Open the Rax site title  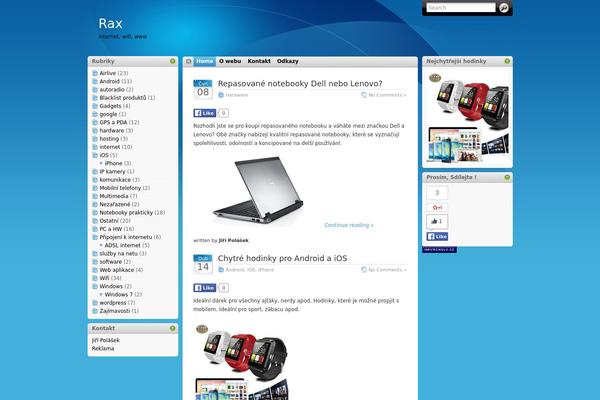click(x=111, y=23)
